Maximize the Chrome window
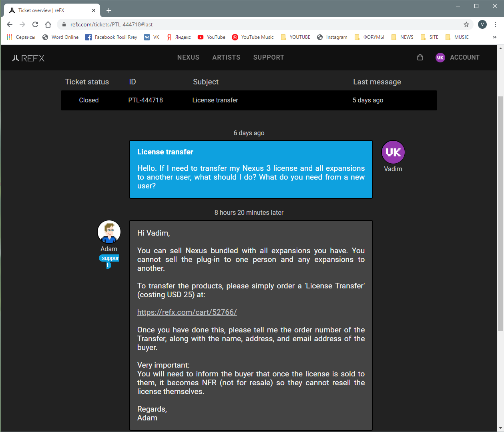Screen dimensions: 504x432 [x=476, y=6]
